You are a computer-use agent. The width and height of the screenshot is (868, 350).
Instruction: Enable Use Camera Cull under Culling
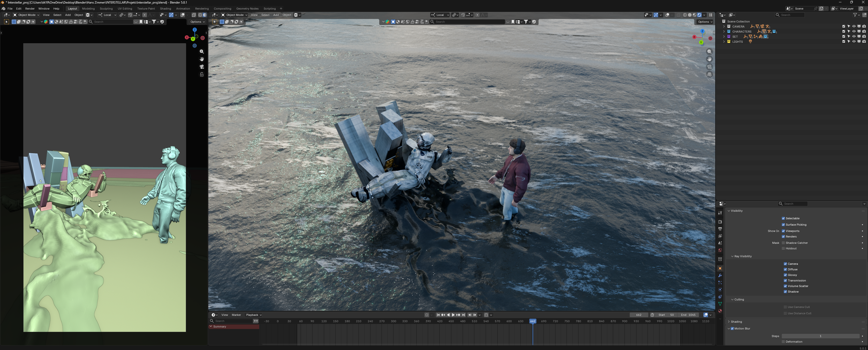click(x=785, y=307)
